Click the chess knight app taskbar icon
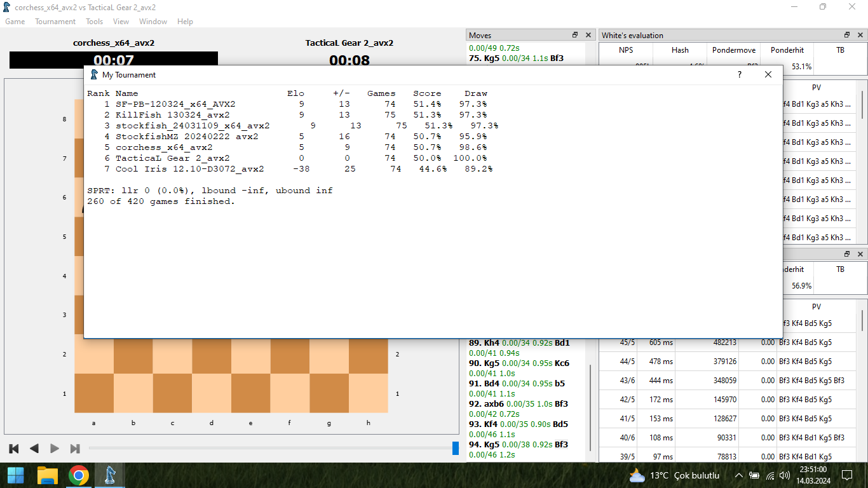Image resolution: width=868 pixels, height=488 pixels. [x=110, y=475]
